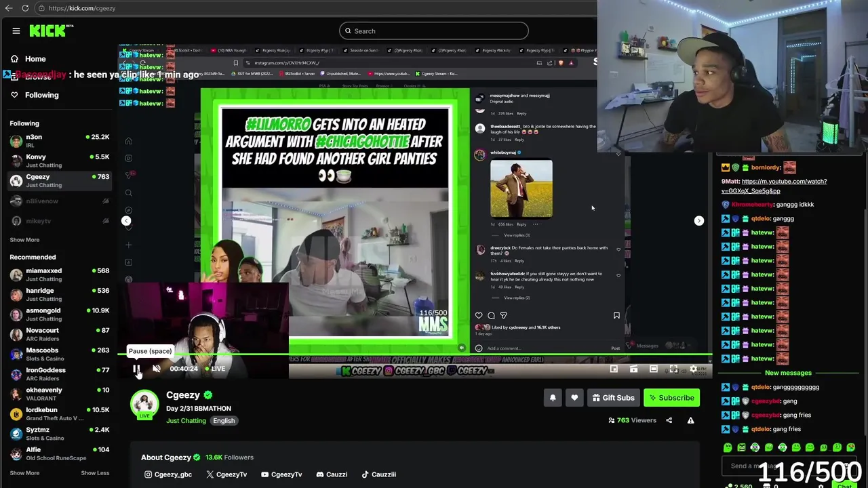Click the Kick logo
This screenshot has height=488, width=868.
51,30
